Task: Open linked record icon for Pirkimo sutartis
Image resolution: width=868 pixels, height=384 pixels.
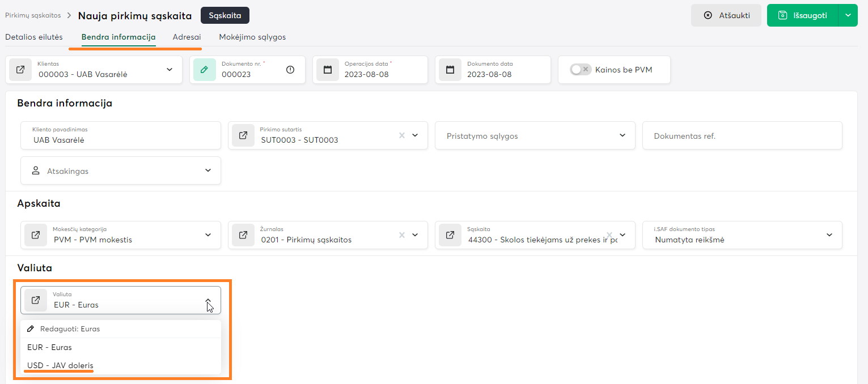Action: click(x=243, y=136)
